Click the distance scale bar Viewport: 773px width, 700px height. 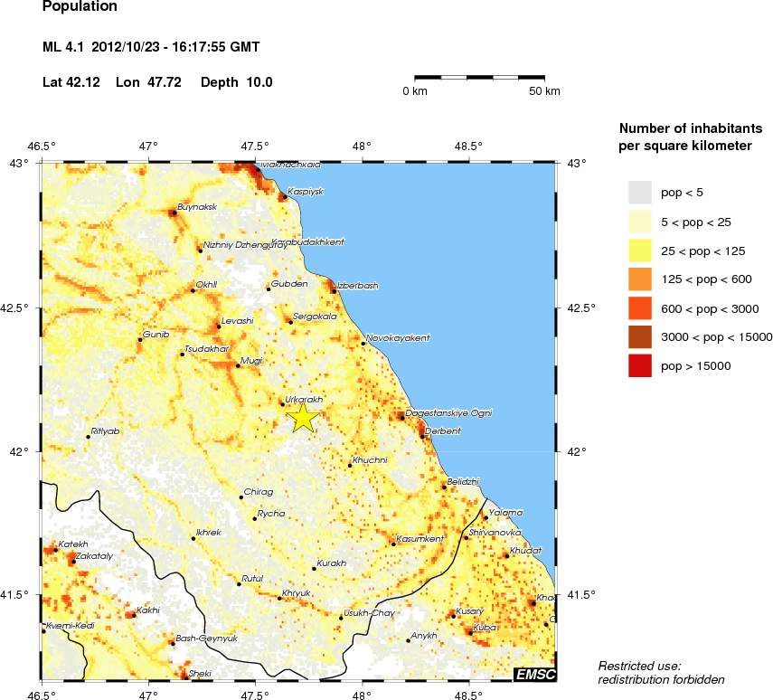coord(479,78)
